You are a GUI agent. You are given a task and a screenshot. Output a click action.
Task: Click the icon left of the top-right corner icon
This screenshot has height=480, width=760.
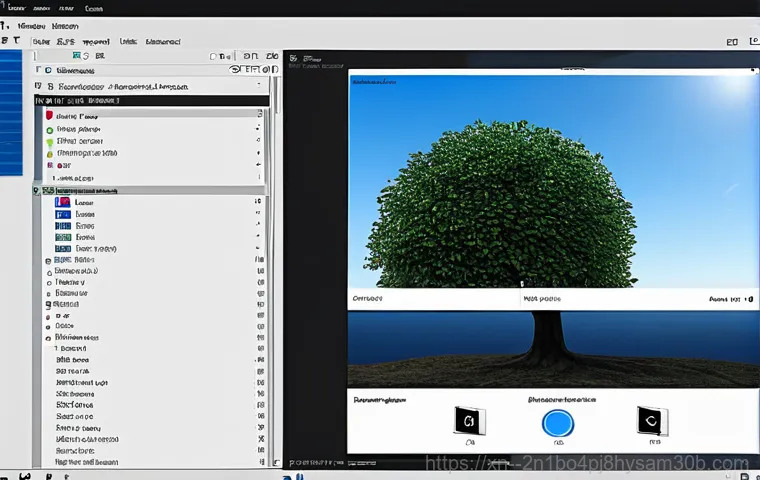(x=732, y=42)
